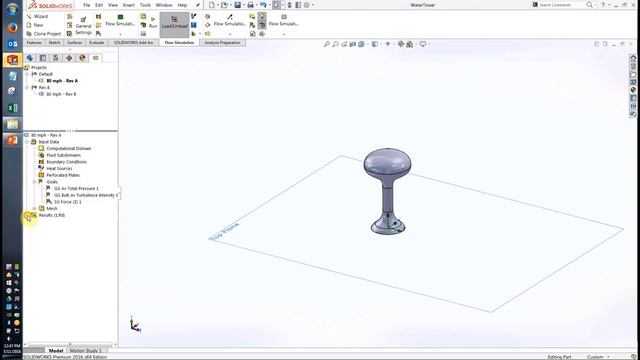Switch to the Evaluate ribbon tab
The width and height of the screenshot is (640, 360).
point(96,42)
